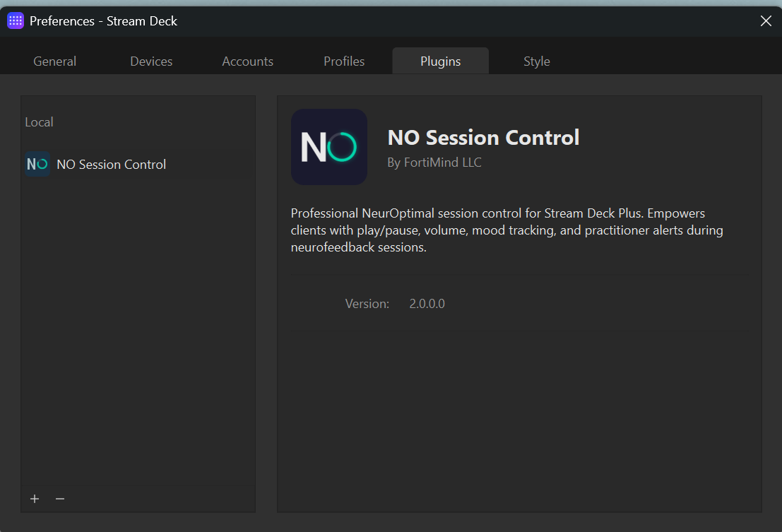Click the Stream Deck icon in the title bar
Screen dimensions: 782x532
[15, 20]
